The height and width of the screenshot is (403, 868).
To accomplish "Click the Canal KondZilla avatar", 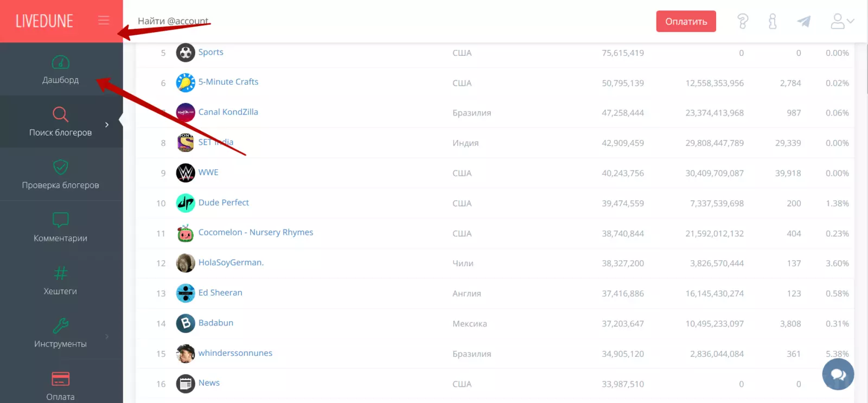I will (186, 113).
